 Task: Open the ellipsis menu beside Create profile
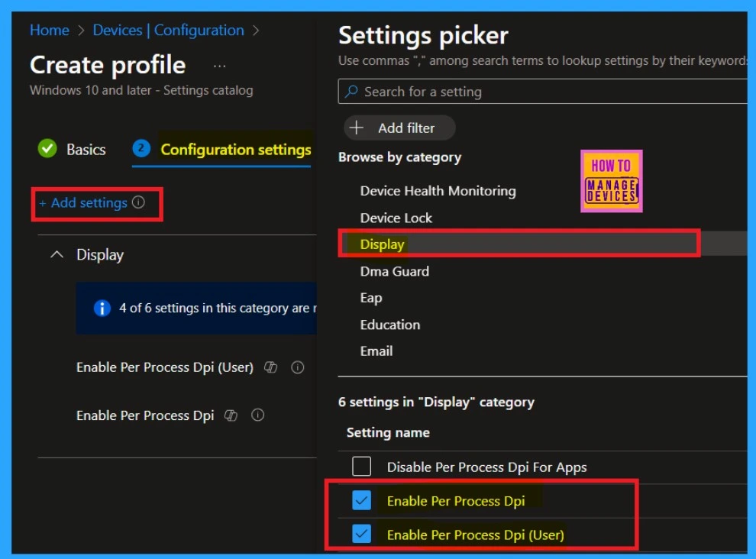tap(219, 66)
